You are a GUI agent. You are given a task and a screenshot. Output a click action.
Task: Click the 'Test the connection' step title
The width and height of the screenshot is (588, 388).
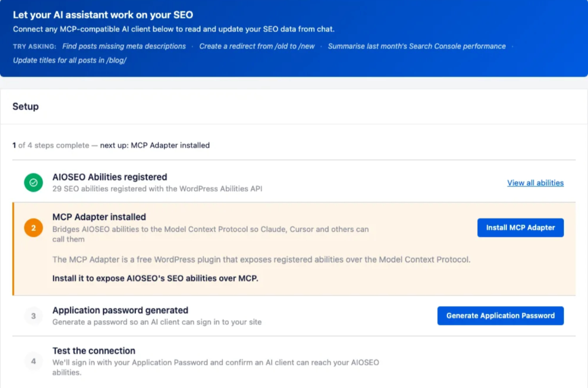pyautogui.click(x=94, y=351)
